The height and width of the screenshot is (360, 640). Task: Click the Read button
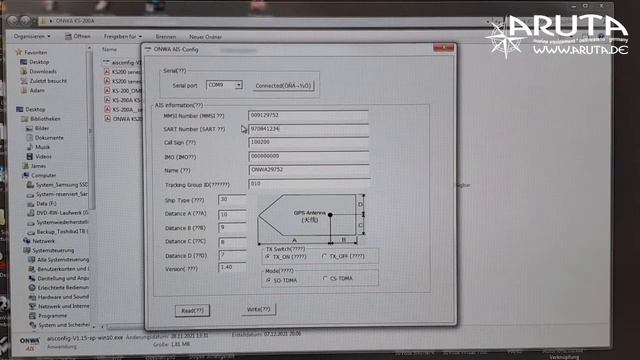coord(192,311)
